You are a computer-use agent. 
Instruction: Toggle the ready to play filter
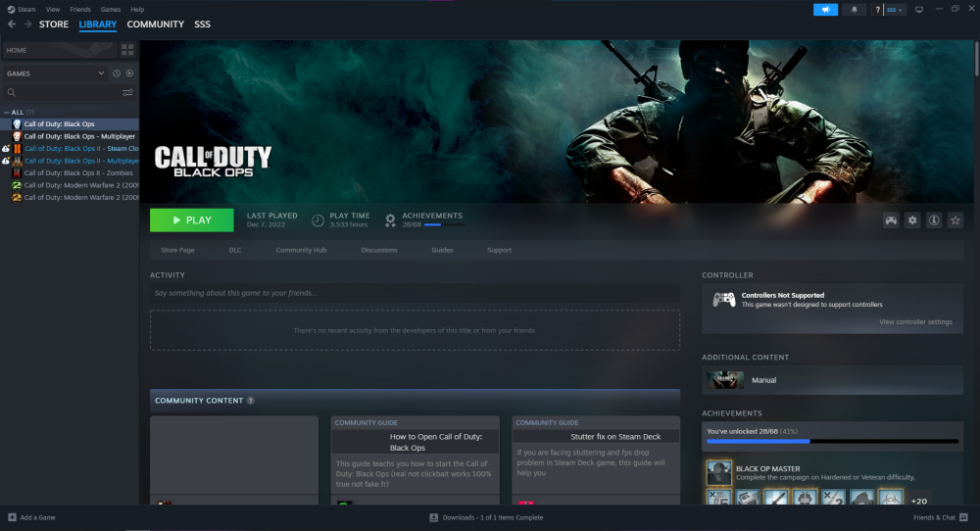coord(129,73)
